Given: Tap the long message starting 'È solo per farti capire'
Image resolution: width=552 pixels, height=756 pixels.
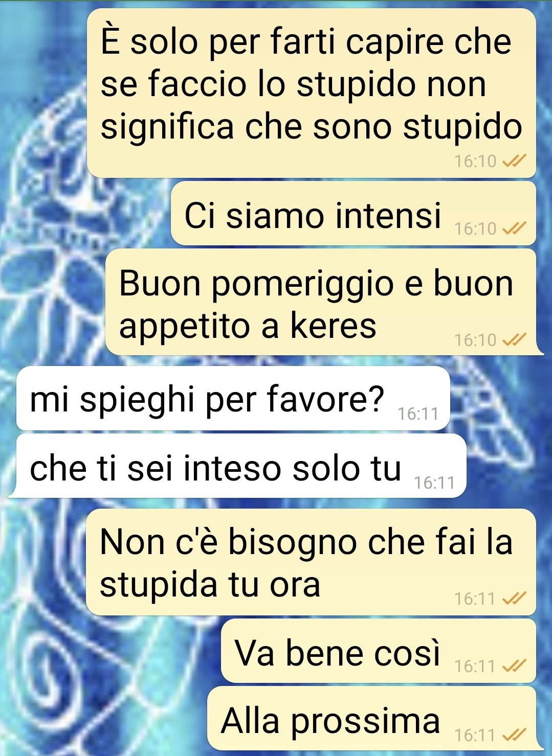Looking at the screenshot, I should point(312,93).
